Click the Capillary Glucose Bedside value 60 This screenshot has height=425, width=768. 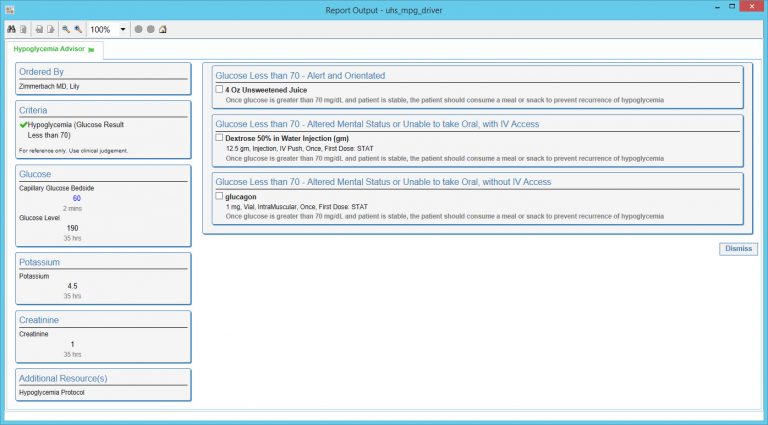point(76,198)
